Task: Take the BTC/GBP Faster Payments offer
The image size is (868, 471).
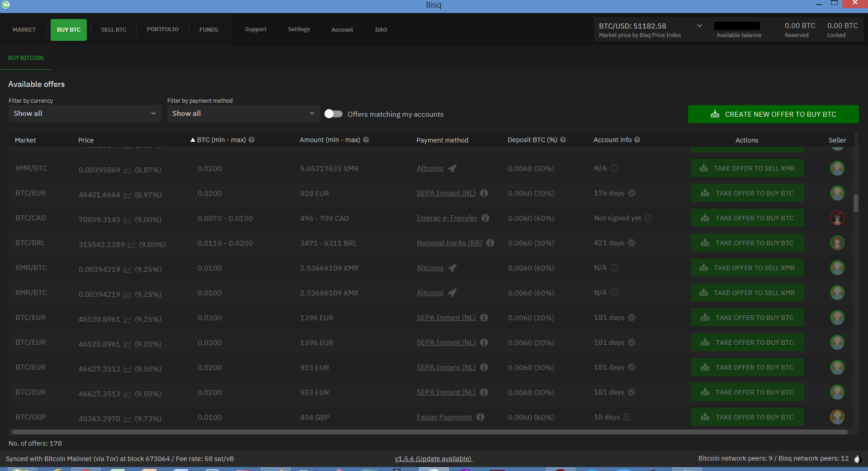Action: pyautogui.click(x=747, y=417)
